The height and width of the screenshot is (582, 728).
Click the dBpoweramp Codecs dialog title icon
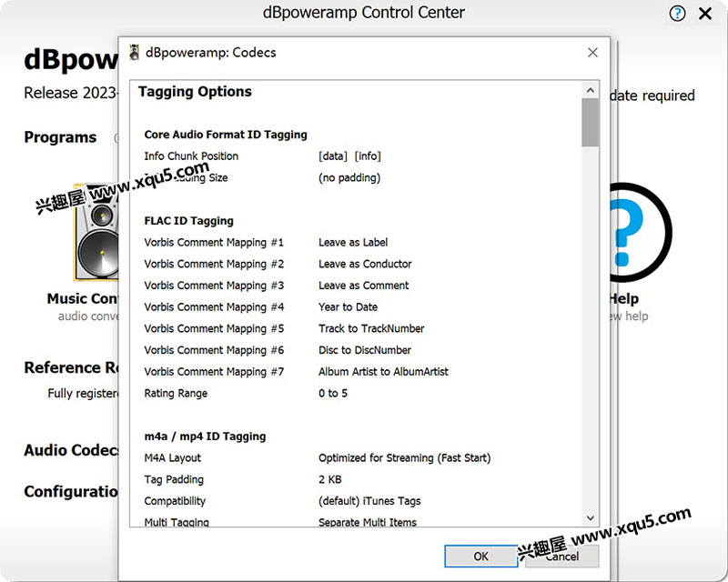[x=134, y=53]
